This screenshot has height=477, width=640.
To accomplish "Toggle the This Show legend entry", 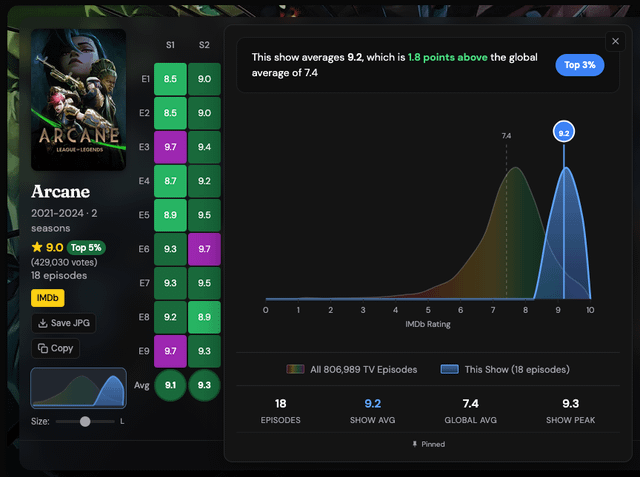I will [505, 369].
